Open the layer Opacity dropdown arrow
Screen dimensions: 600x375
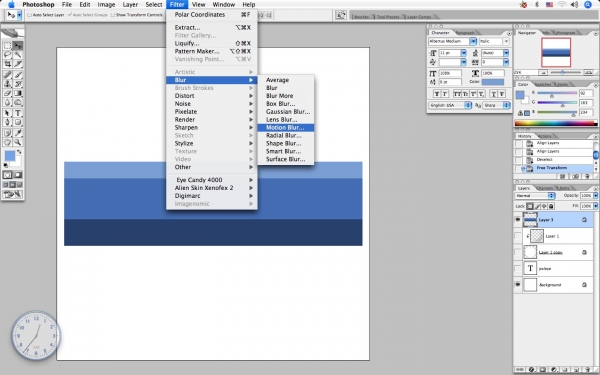pyautogui.click(x=595, y=196)
